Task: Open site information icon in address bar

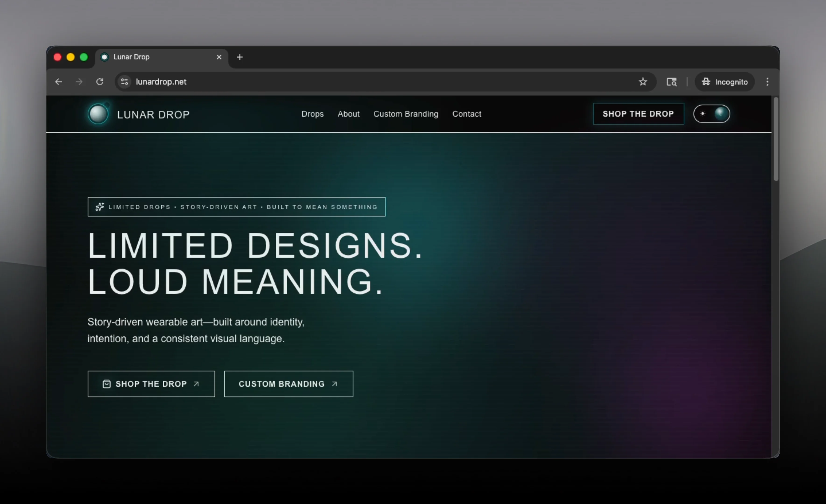Action: (125, 82)
